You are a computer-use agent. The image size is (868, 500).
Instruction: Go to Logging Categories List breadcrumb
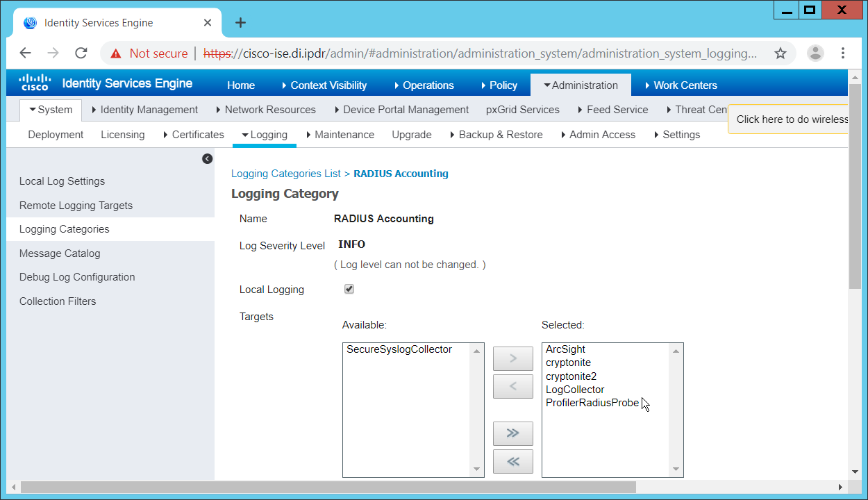[286, 174]
